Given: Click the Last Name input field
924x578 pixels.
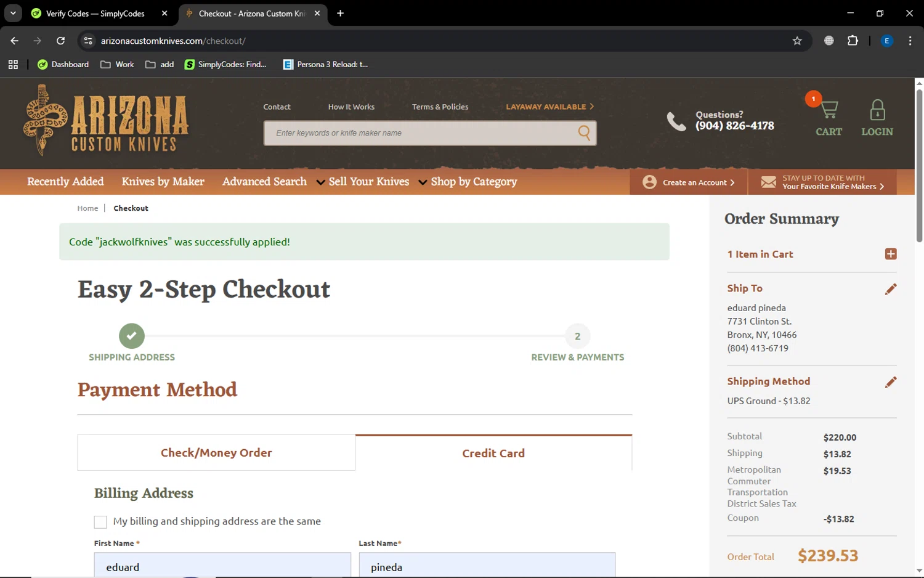Looking at the screenshot, I should (487, 565).
